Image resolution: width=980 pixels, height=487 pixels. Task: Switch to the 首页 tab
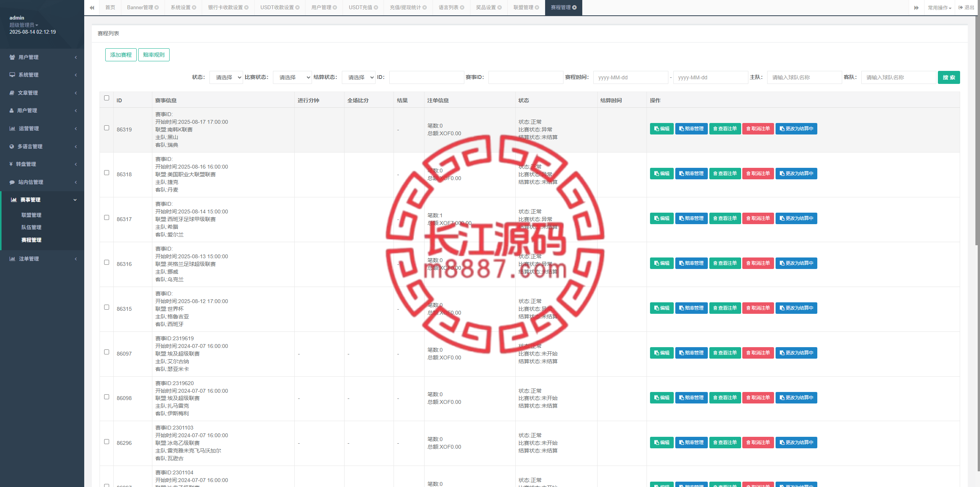110,8
